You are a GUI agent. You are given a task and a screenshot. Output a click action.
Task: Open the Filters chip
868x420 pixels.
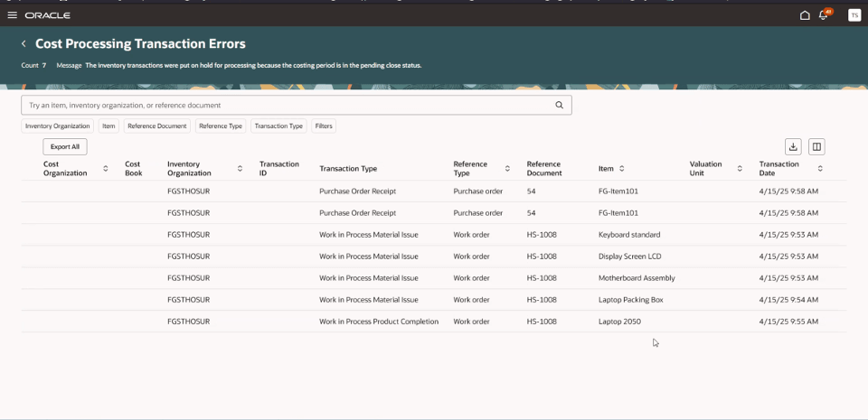pyautogui.click(x=324, y=126)
